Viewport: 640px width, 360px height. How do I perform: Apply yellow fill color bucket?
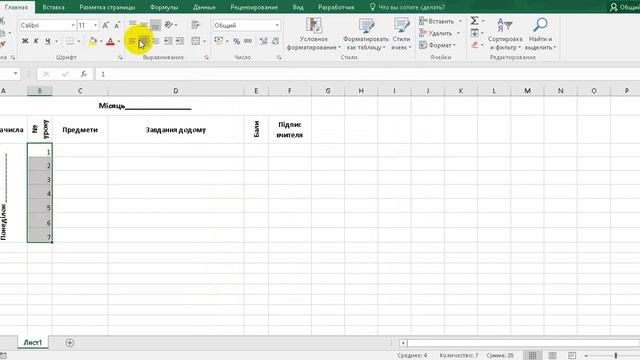[x=93, y=41]
